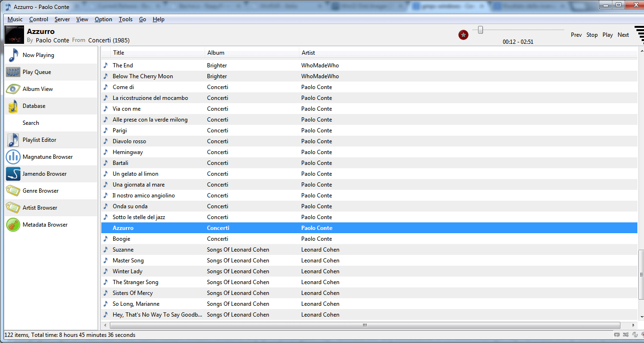Open the Go menu
The image size is (644, 343).
(x=142, y=19)
